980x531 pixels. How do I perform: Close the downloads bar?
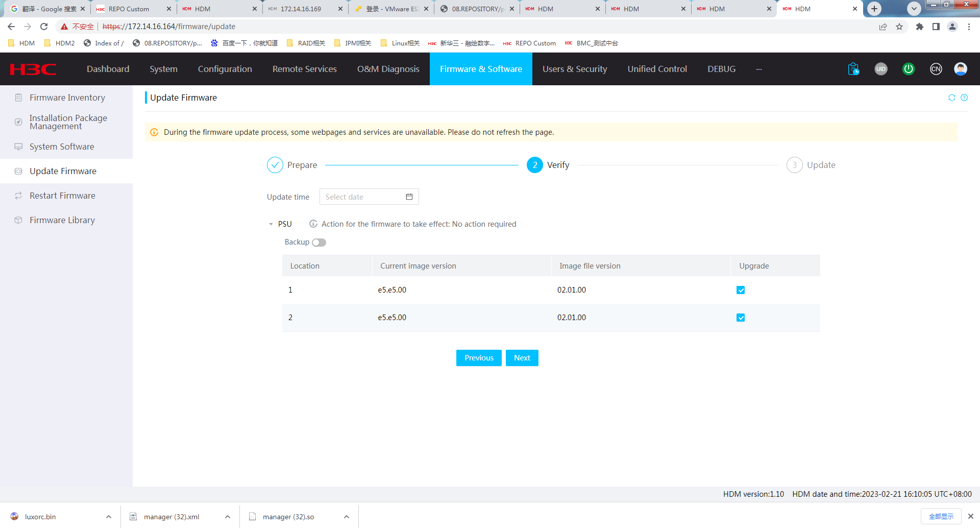pos(971,517)
